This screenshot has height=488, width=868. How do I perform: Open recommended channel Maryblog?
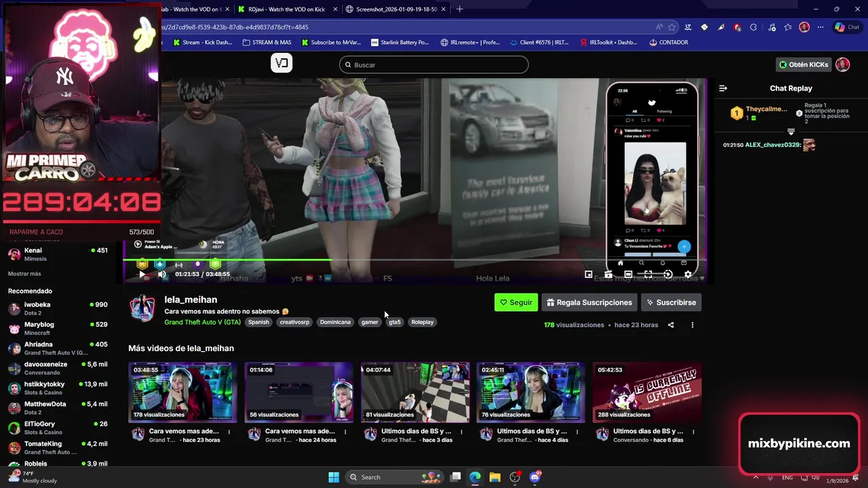[x=58, y=328]
